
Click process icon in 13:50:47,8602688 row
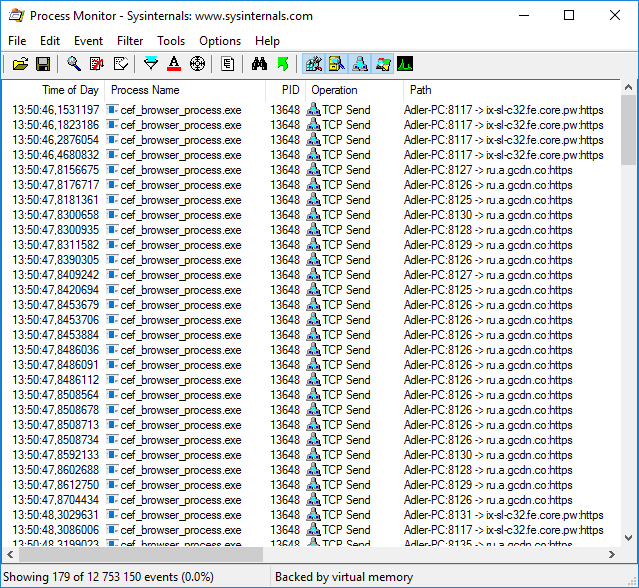pos(112,469)
